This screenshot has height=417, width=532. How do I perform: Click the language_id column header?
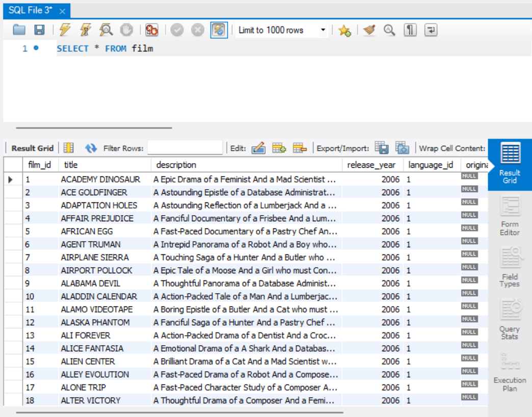pos(432,165)
